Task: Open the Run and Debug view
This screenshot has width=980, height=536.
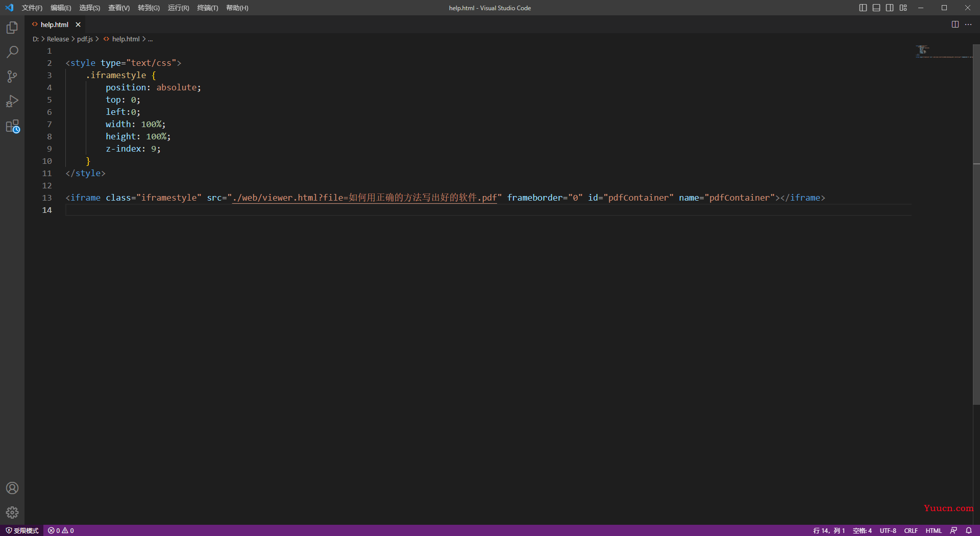Action: (12, 101)
